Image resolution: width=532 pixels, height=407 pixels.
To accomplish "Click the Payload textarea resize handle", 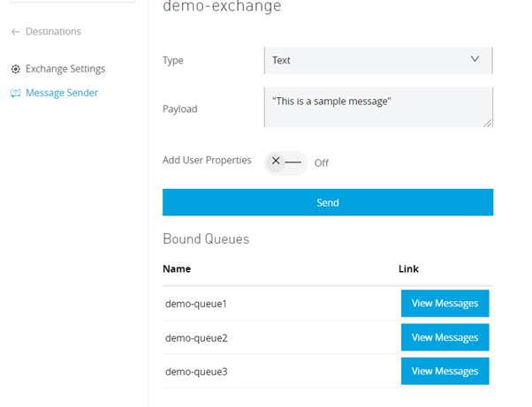I will click(x=487, y=123).
